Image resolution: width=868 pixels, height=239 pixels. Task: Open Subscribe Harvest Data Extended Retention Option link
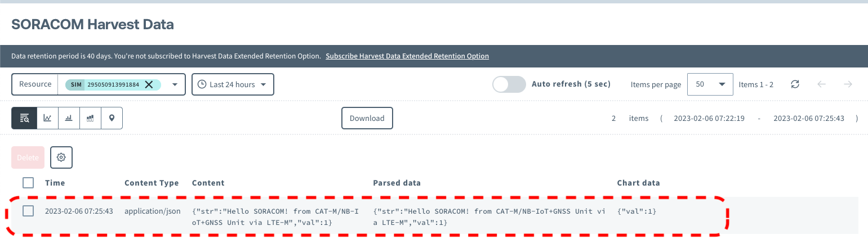click(407, 56)
